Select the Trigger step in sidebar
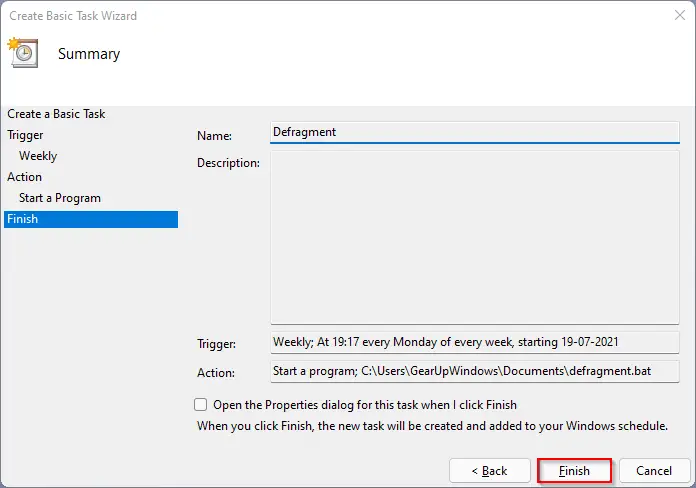Viewport: 696px width, 488px height. [25, 135]
